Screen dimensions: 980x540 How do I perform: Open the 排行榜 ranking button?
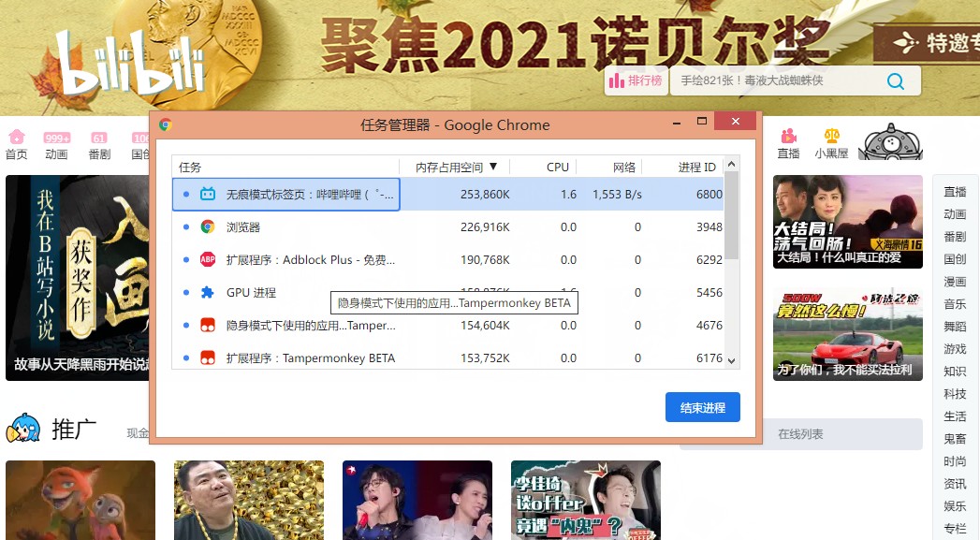(636, 81)
